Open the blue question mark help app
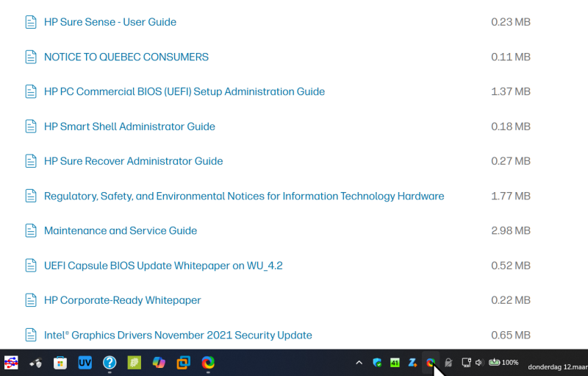This screenshot has width=588, height=376. click(110, 363)
